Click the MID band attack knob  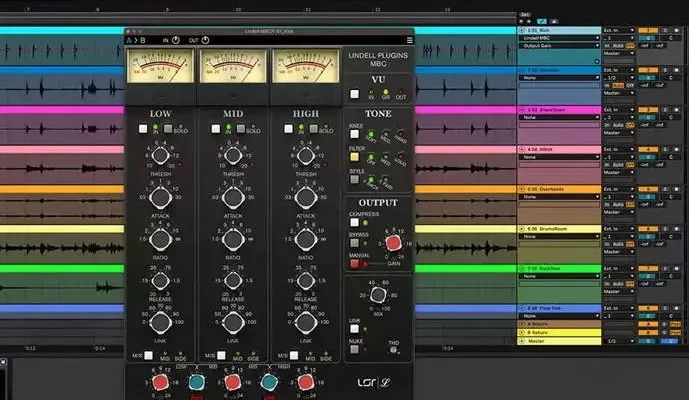[x=233, y=197]
